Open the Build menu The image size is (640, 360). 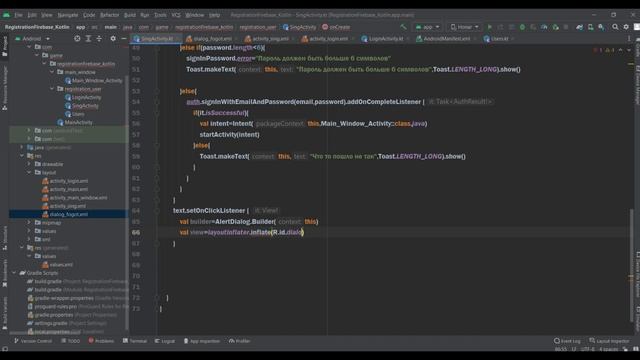[x=130, y=15]
